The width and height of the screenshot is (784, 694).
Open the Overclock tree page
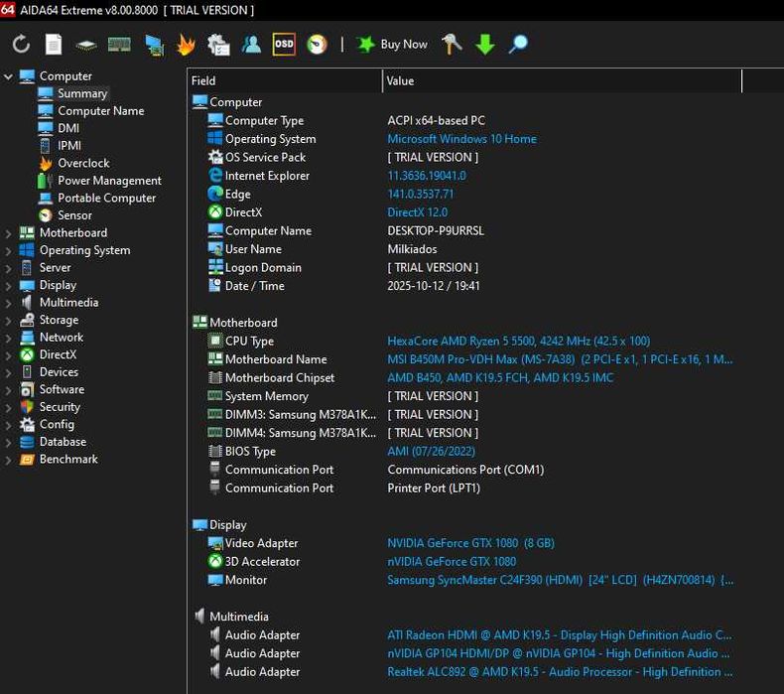[x=83, y=163]
